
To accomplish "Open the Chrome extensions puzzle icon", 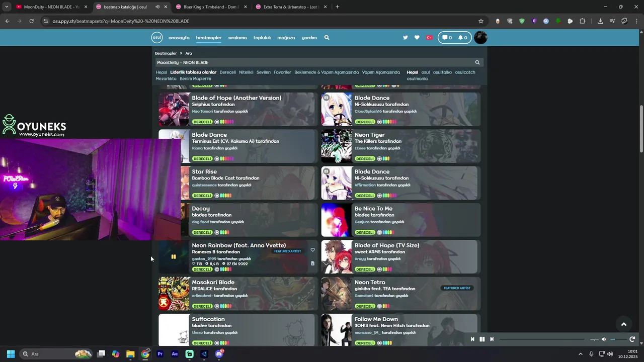I will (583, 21).
